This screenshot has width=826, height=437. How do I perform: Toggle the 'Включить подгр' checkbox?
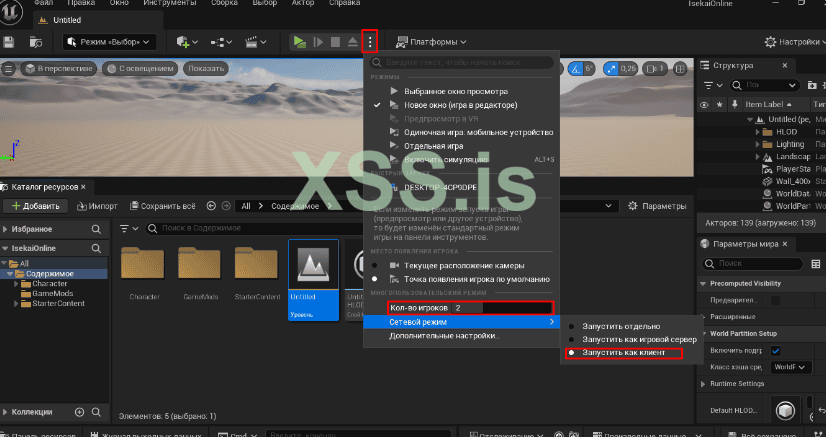tap(775, 349)
